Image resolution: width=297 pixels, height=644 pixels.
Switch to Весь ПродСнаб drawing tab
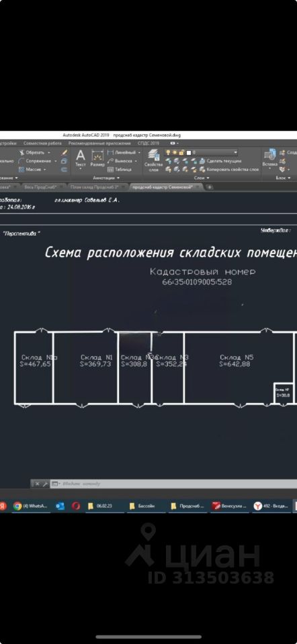pos(40,187)
